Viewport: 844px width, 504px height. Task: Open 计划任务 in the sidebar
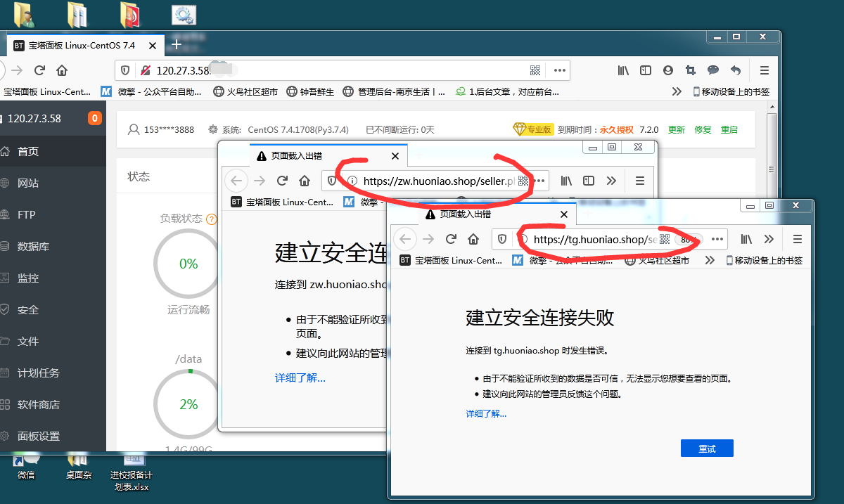pos(42,373)
